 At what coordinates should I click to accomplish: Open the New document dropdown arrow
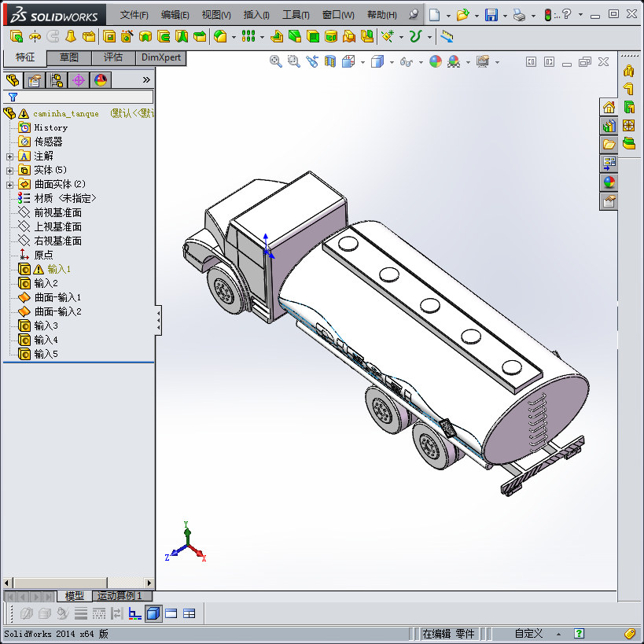448,16
